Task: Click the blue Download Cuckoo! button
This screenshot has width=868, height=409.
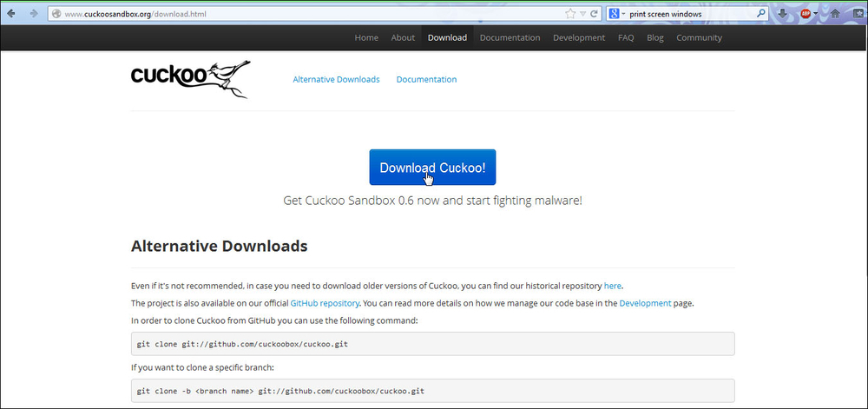Action: coord(432,167)
